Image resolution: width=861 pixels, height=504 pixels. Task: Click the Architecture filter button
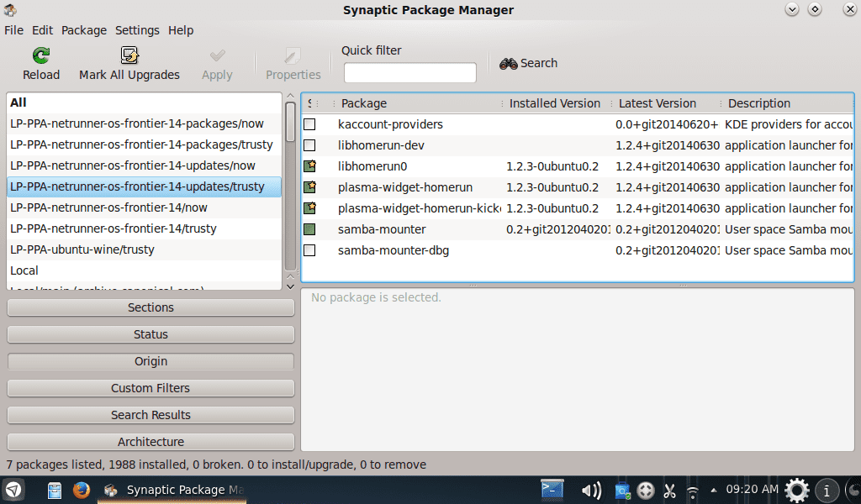151,442
